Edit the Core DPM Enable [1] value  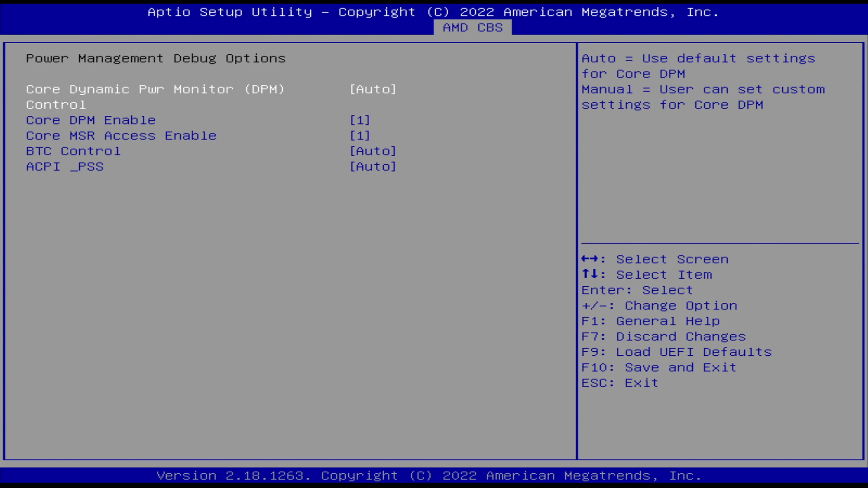(x=360, y=120)
